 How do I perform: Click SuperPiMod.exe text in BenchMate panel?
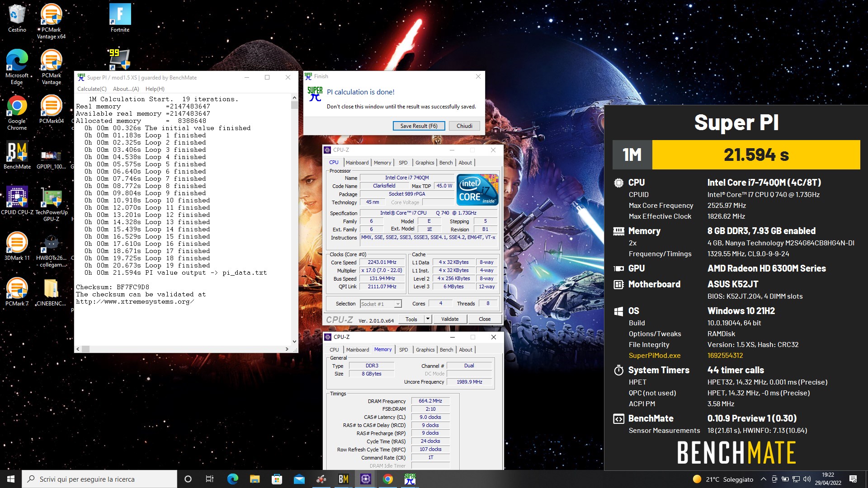click(x=654, y=356)
